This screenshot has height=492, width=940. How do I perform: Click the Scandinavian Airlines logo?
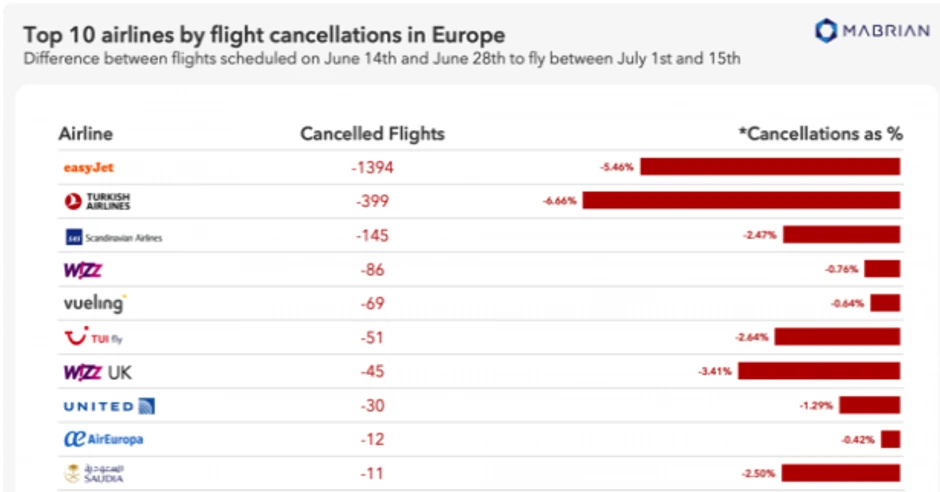click(112, 237)
